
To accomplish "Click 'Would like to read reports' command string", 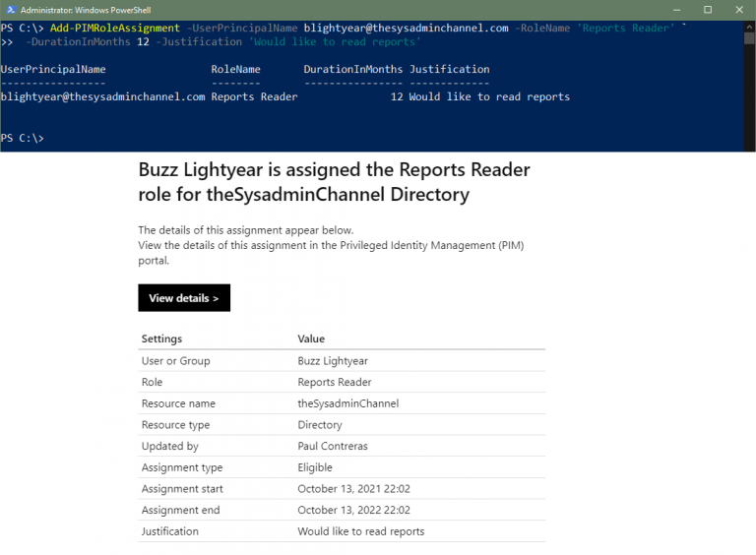I will [x=335, y=42].
